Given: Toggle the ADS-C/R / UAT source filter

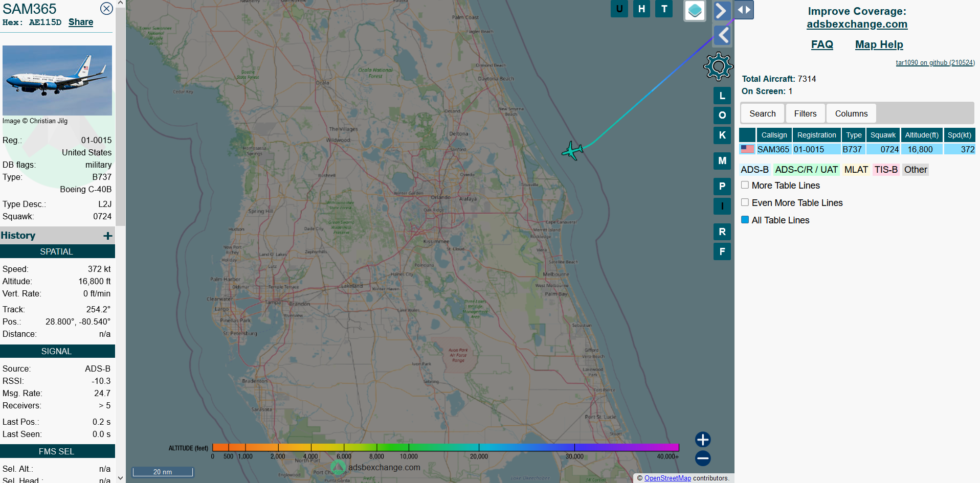Looking at the screenshot, I should (x=806, y=170).
